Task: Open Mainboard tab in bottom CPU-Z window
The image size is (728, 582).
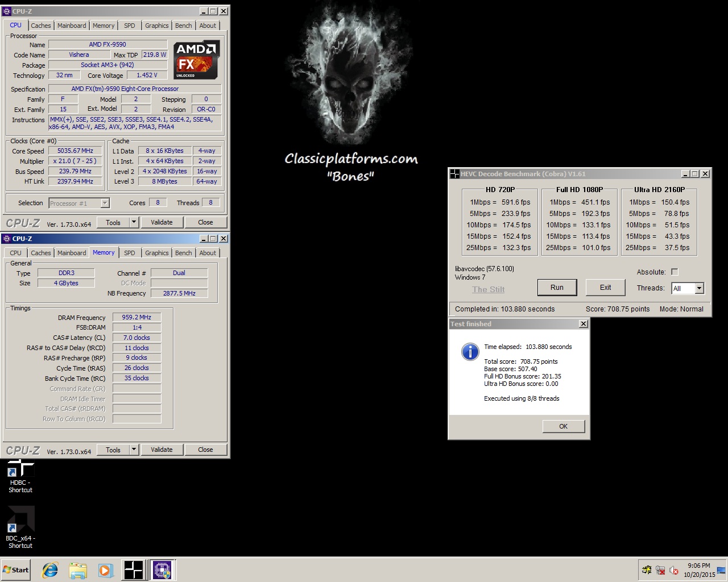Action: tap(72, 253)
